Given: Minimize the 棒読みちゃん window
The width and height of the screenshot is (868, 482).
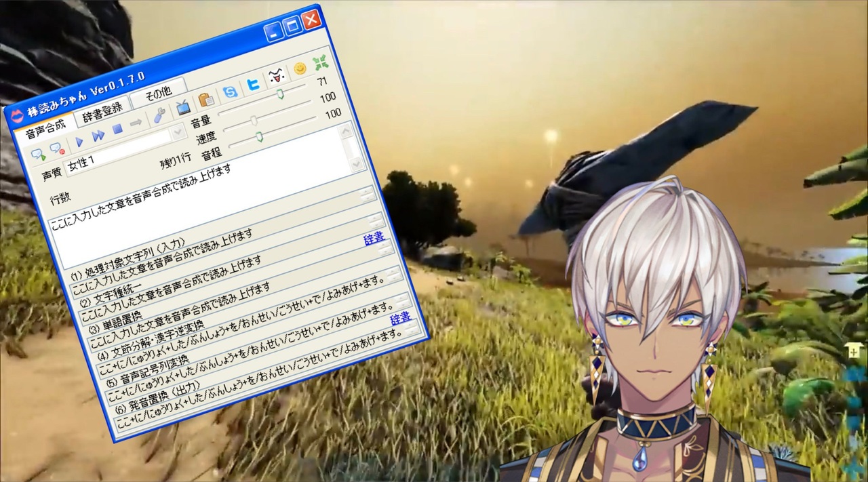Looking at the screenshot, I should 274,33.
